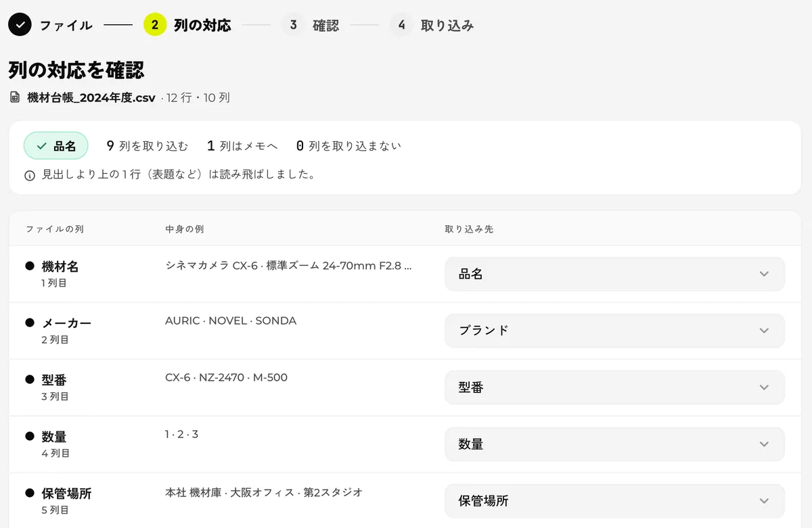This screenshot has width=812, height=528.
Task: Click the 取り込み先 column header
Action: coord(469,229)
